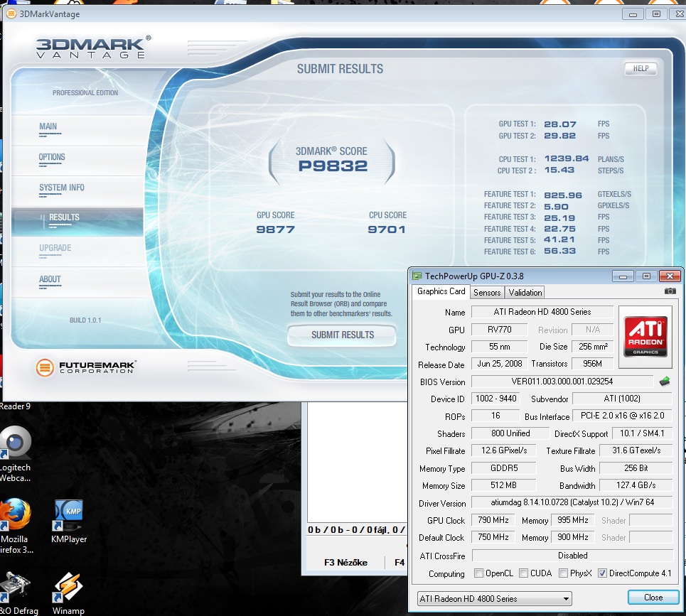Click the GPU Clock 790 MHz field
Viewport: 686px width, 616px height.
(x=493, y=520)
